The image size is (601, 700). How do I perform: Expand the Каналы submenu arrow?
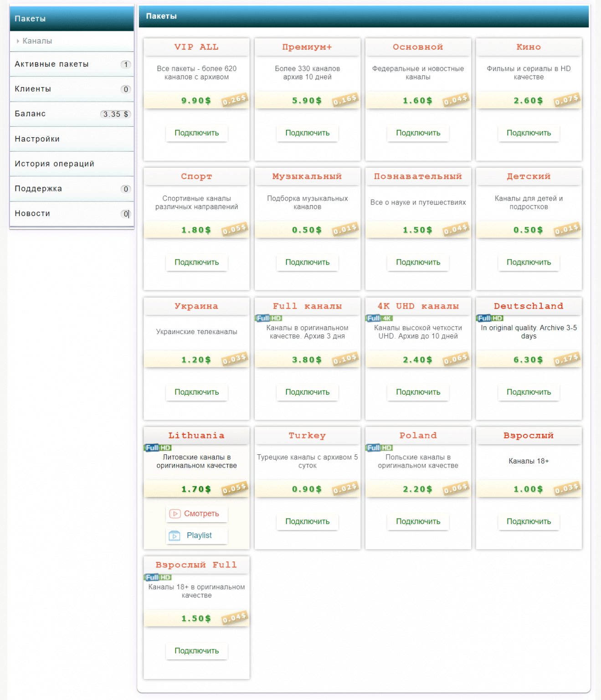click(18, 41)
